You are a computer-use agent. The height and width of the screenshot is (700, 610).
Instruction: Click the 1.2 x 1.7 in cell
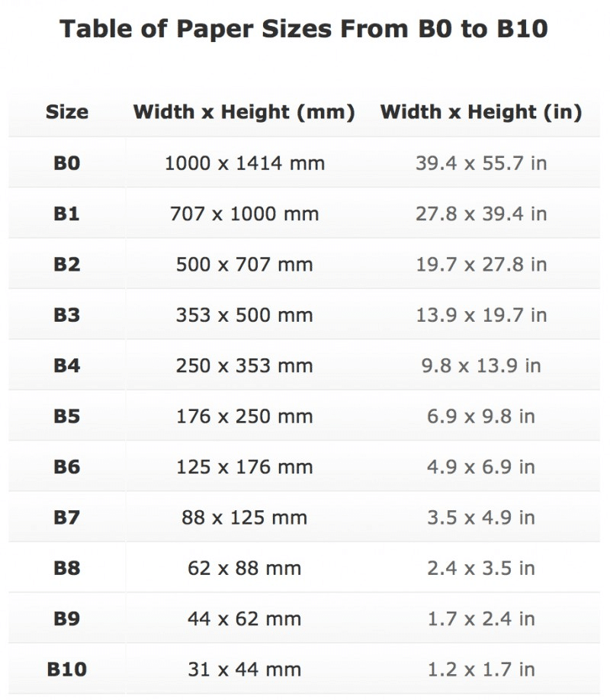(481, 669)
